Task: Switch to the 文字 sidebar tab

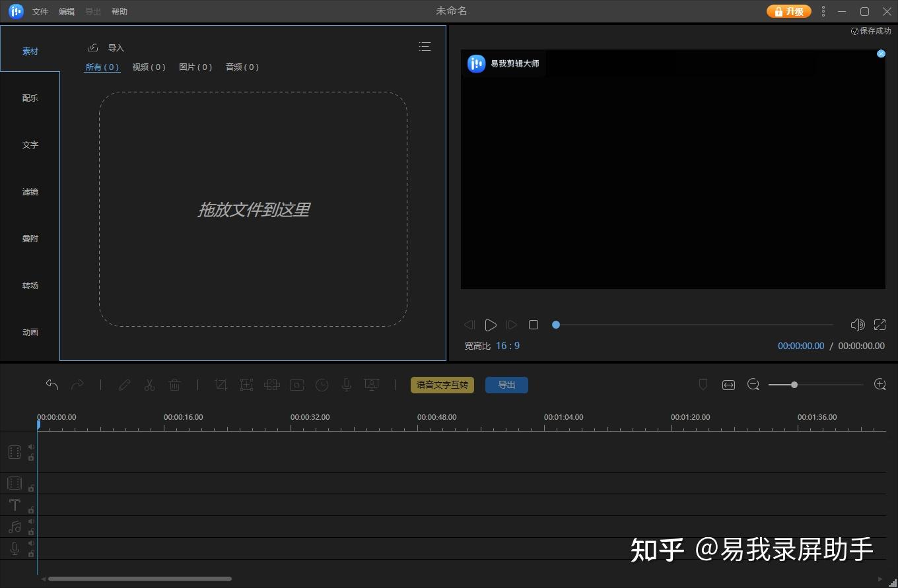Action: pos(30,145)
